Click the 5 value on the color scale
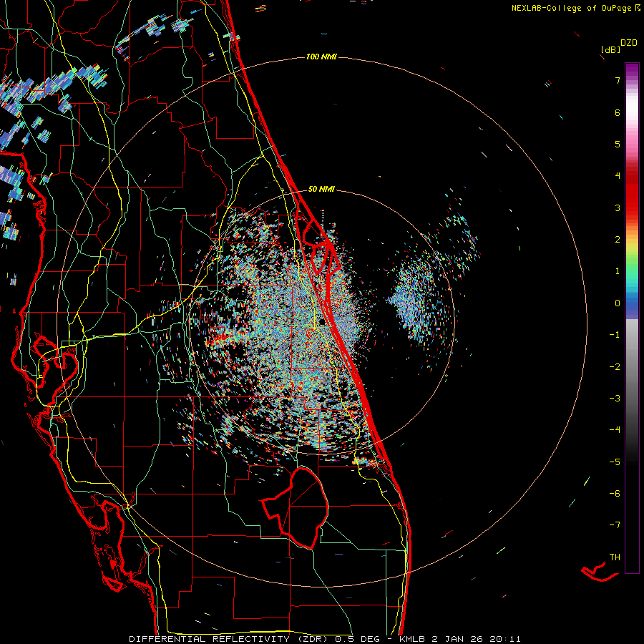Image resolution: width=644 pixels, height=644 pixels. click(x=618, y=144)
